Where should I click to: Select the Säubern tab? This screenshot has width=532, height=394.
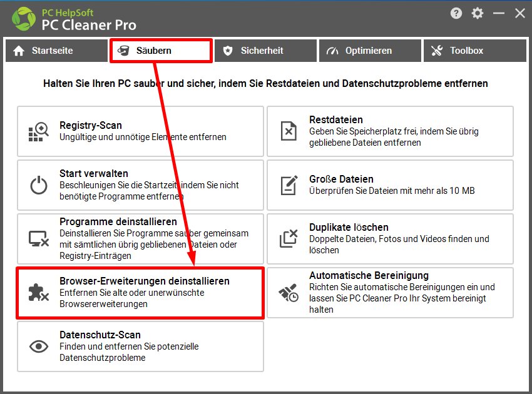[x=161, y=51]
